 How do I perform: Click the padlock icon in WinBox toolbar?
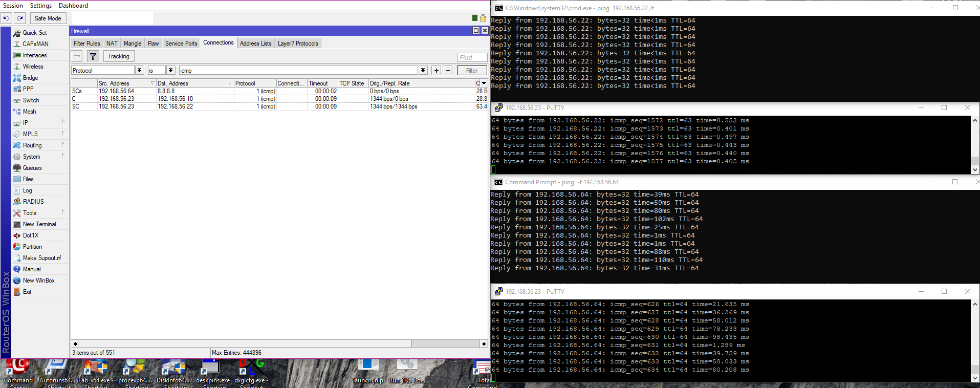pos(483,18)
